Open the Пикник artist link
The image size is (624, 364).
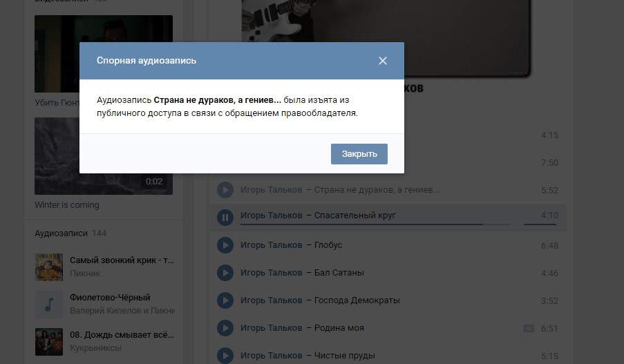pos(85,274)
